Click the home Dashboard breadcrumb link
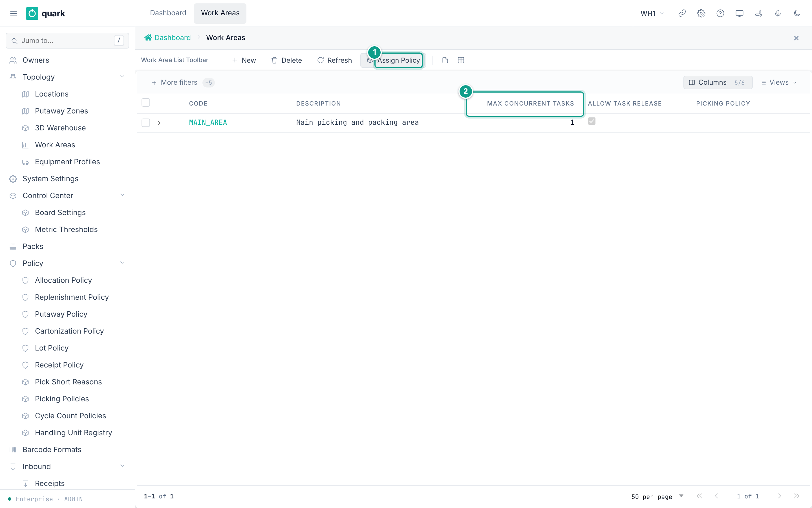The image size is (812, 508). pyautogui.click(x=167, y=38)
